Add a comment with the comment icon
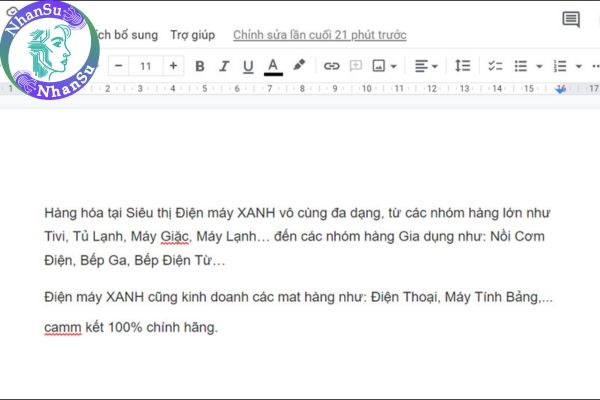 click(x=356, y=66)
